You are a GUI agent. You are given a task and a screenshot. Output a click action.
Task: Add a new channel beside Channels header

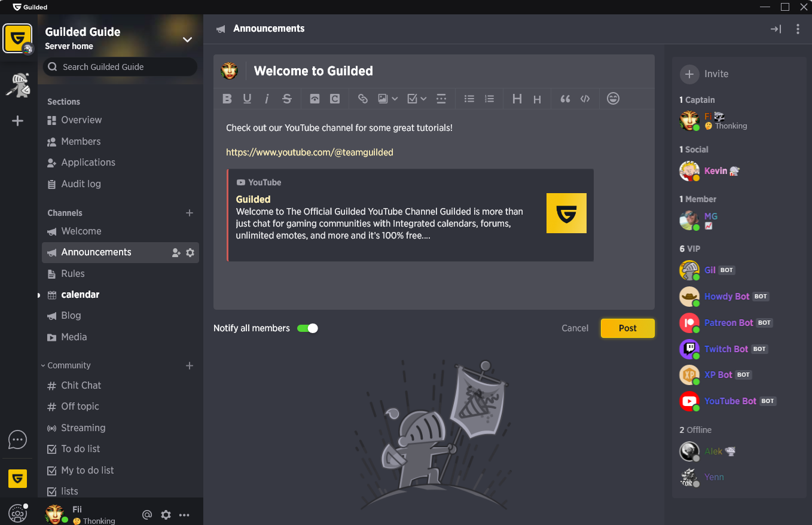pos(190,213)
